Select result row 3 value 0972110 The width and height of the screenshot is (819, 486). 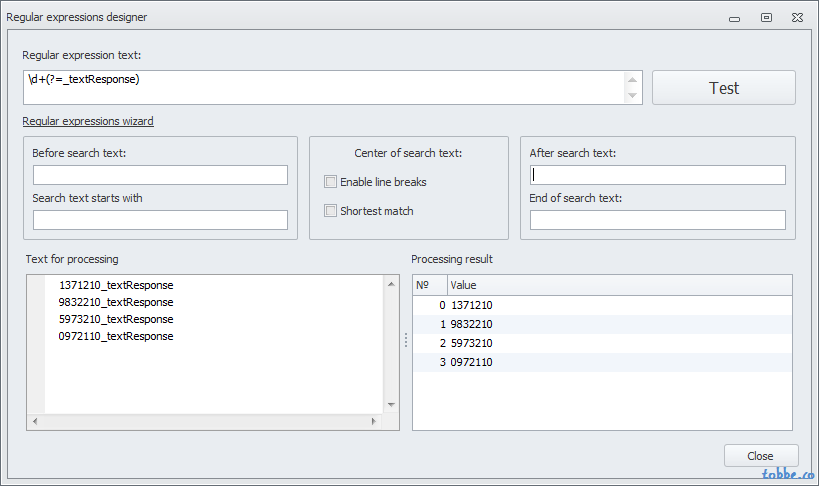coord(602,362)
